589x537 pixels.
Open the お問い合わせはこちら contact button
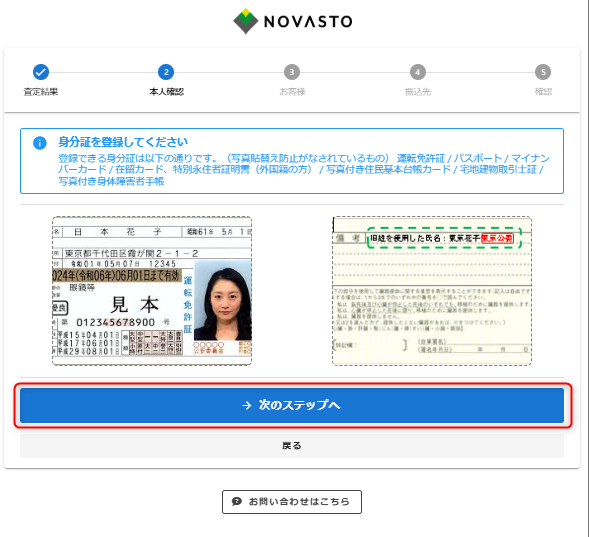(292, 502)
